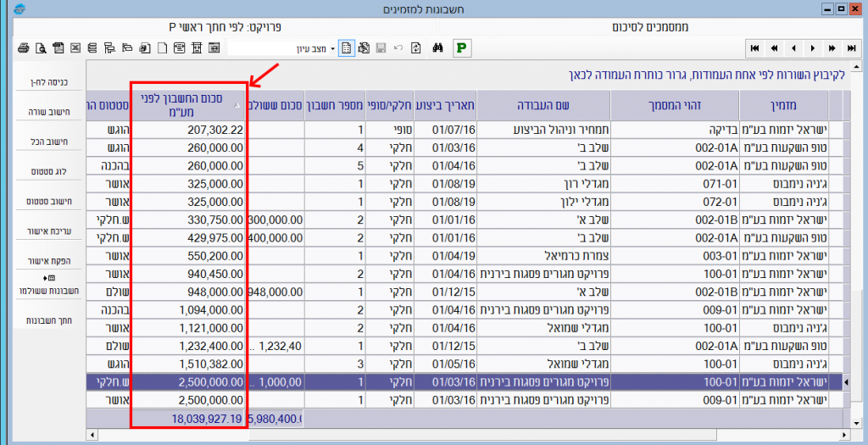Click the printer icon in toolbar
Image resolution: width=868 pixels, height=445 pixels.
pos(23,48)
